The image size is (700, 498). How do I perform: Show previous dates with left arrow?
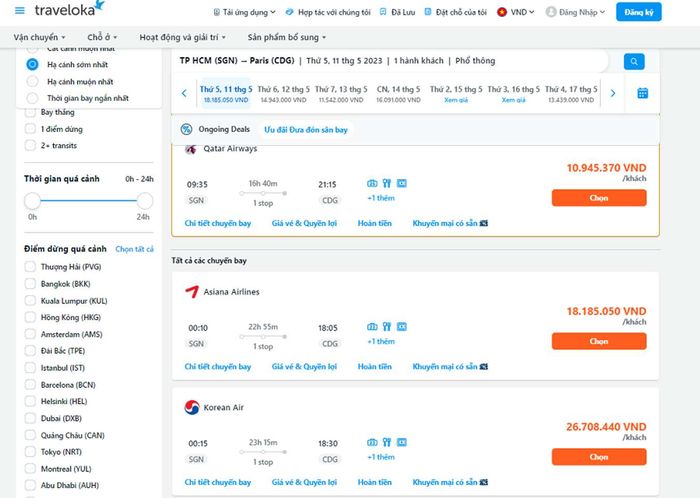pyautogui.click(x=184, y=93)
